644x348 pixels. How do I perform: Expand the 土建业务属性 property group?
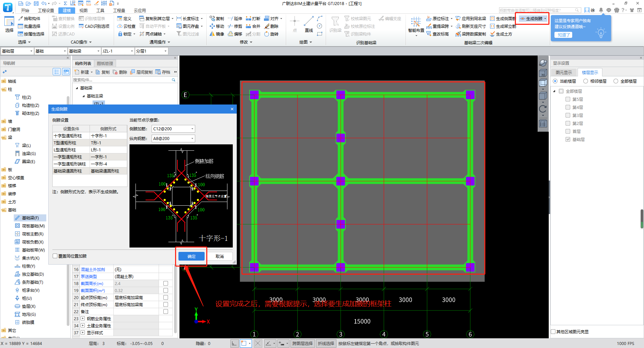pos(83,326)
